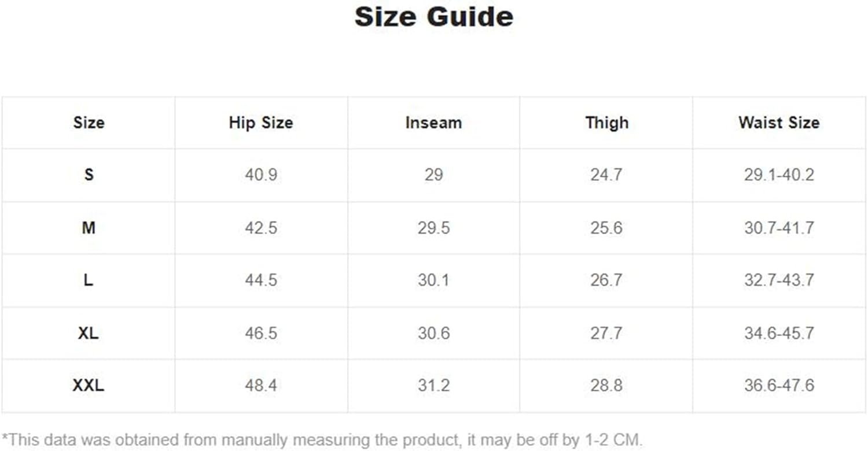Click the Waist Size column header
This screenshot has width=868, height=451.
779,123
